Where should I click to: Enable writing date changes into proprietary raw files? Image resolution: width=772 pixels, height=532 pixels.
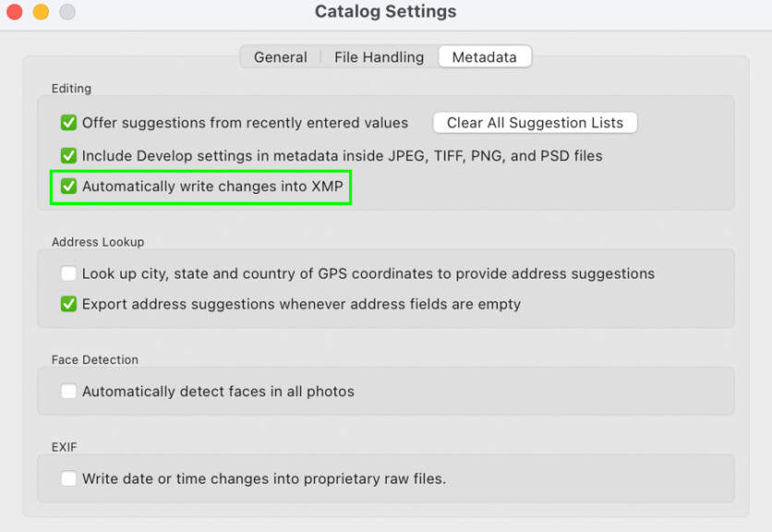coord(68,478)
